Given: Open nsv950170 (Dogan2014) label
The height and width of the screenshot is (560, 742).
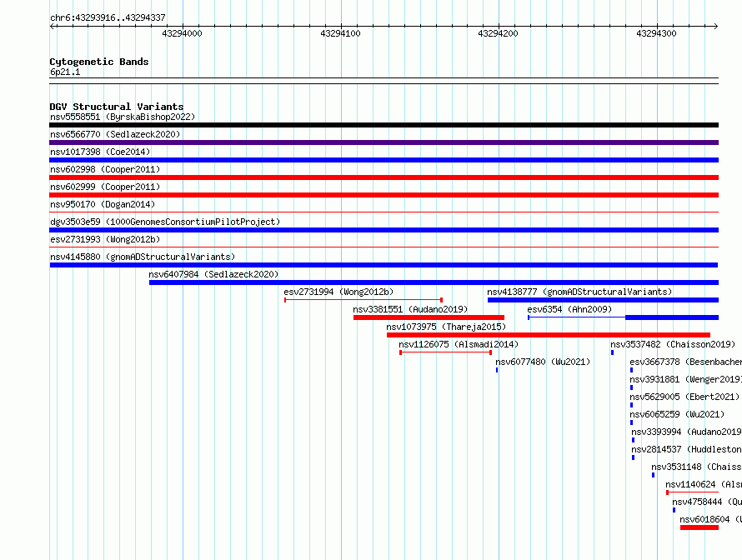Looking at the screenshot, I should coord(103,204).
